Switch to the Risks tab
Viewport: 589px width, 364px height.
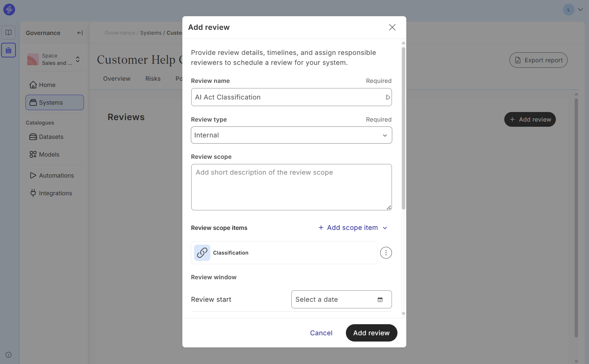pyautogui.click(x=153, y=78)
